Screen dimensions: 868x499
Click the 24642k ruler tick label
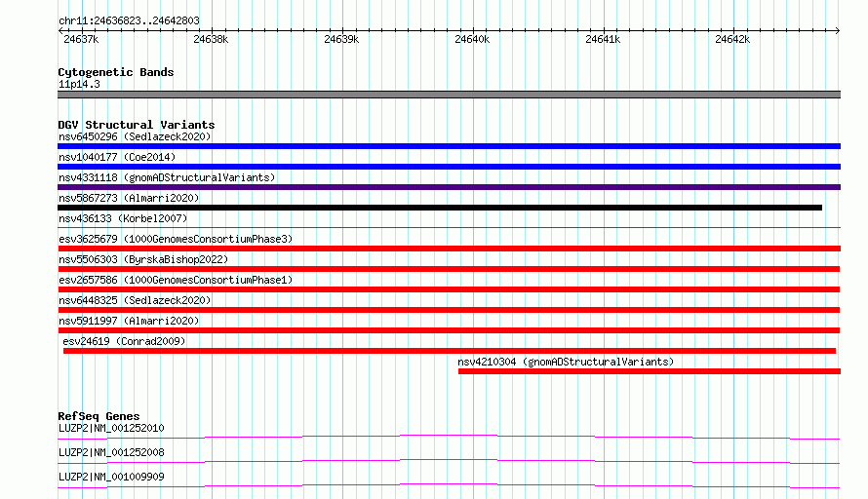732,40
